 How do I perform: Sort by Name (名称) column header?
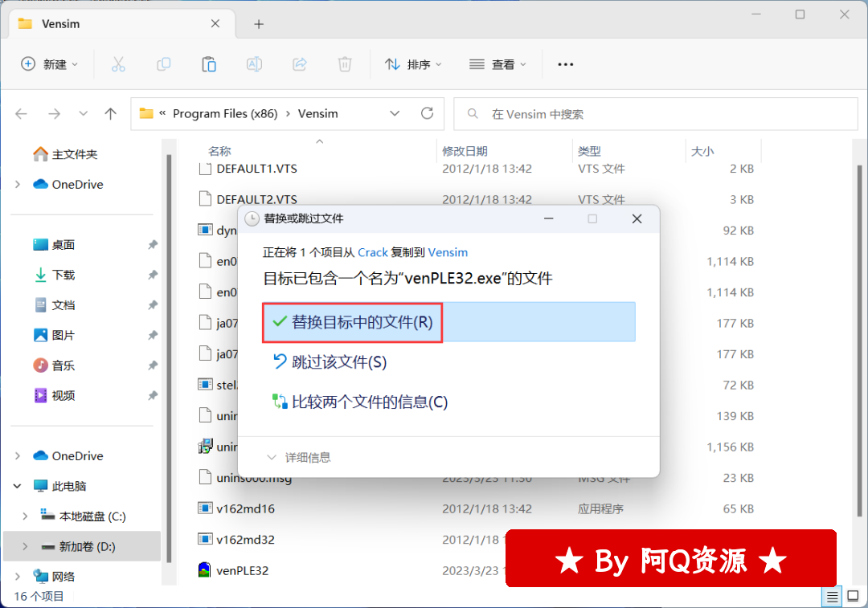(219, 151)
